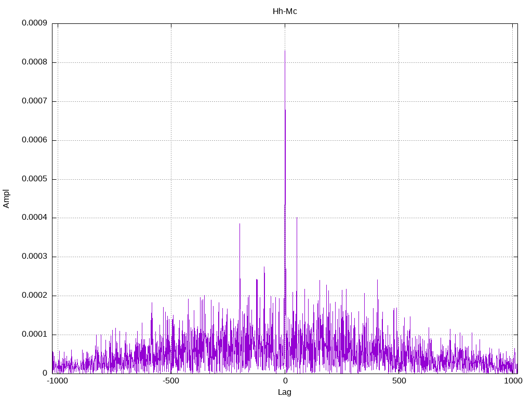Click the y-axis value 0.0006
This screenshot has height=399, width=532.
click(x=35, y=140)
